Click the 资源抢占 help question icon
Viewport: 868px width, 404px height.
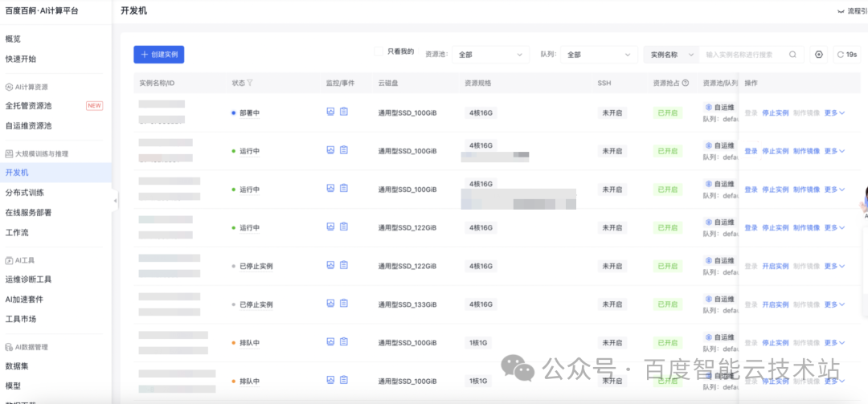coord(686,83)
